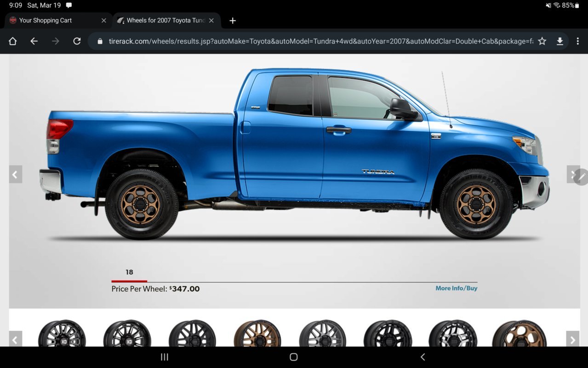Tap the download icon in toolbar
The height and width of the screenshot is (368, 588).
tap(560, 41)
